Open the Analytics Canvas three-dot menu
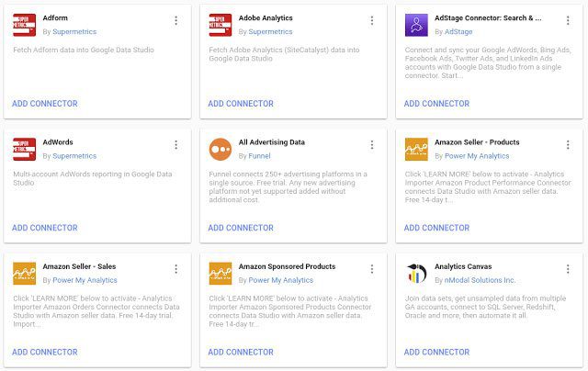The image size is (588, 371). pyautogui.click(x=568, y=268)
